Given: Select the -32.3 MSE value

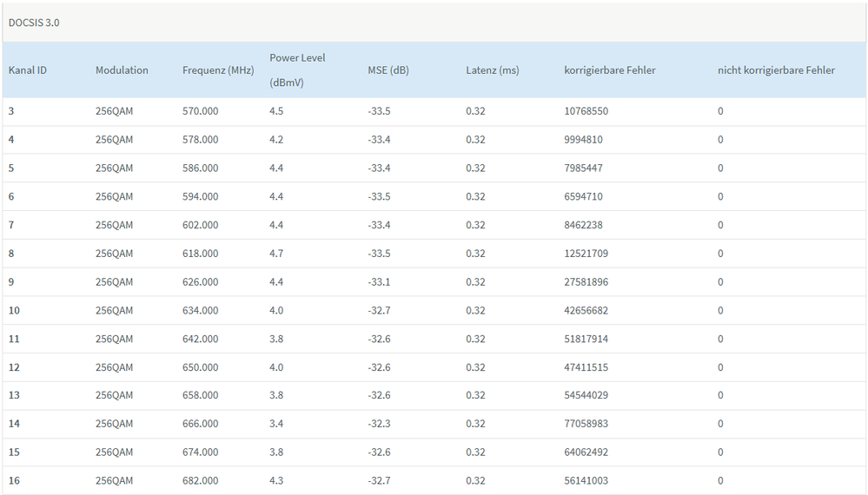Looking at the screenshot, I should click(x=378, y=424).
